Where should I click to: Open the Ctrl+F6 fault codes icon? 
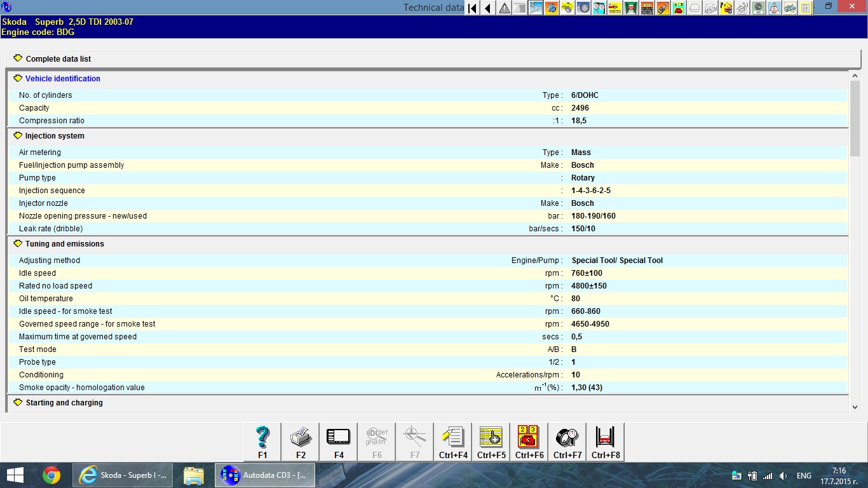click(529, 442)
